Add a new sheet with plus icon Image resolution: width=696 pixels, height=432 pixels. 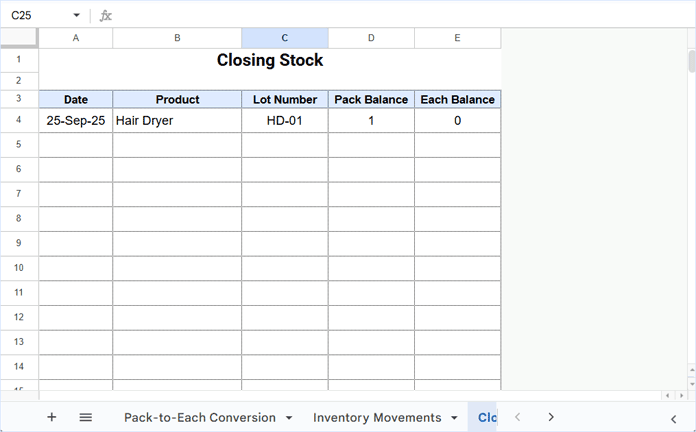point(51,417)
